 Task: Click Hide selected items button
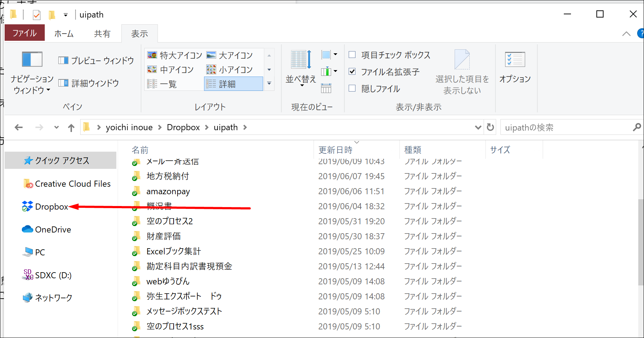[462, 72]
